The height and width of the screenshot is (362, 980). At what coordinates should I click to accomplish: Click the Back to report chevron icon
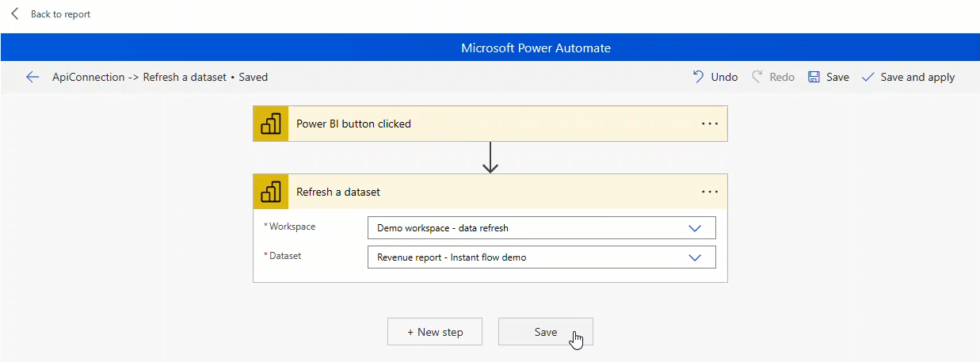[15, 14]
